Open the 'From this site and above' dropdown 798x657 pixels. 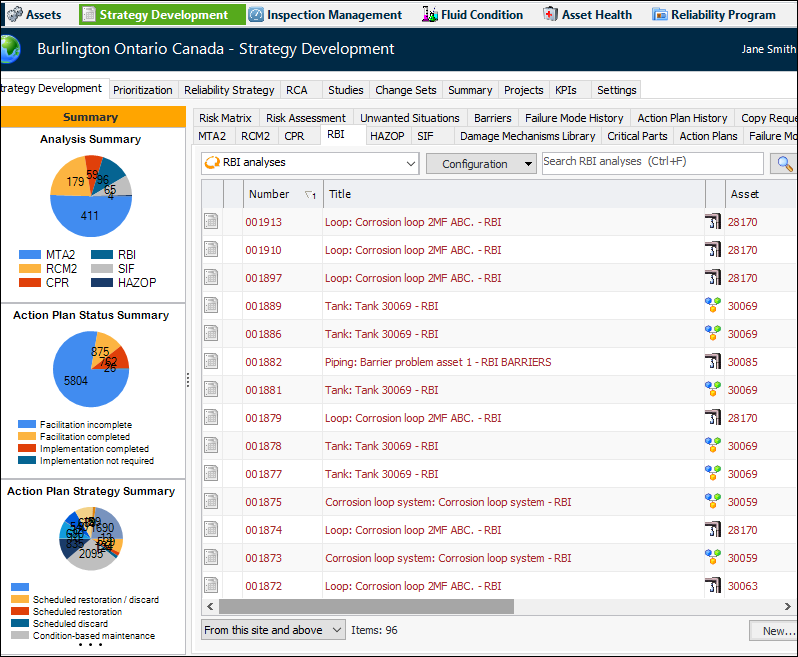tap(273, 630)
